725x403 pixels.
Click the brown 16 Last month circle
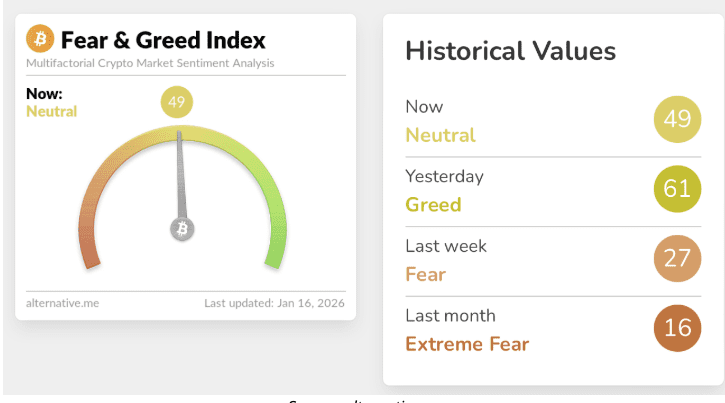[677, 329]
